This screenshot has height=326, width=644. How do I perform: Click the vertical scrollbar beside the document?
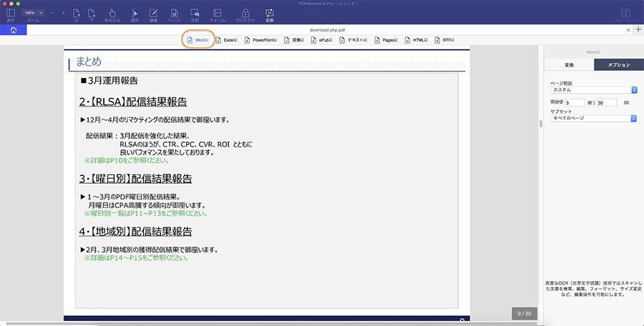coord(541,124)
